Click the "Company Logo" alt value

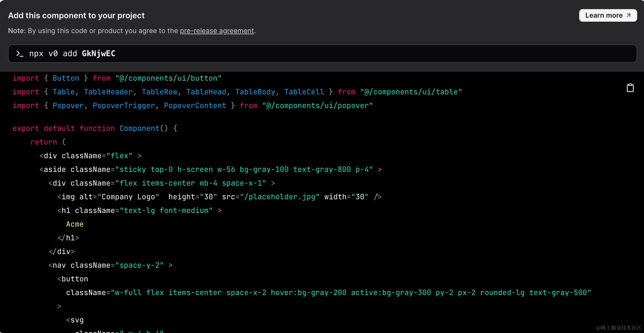point(128,197)
